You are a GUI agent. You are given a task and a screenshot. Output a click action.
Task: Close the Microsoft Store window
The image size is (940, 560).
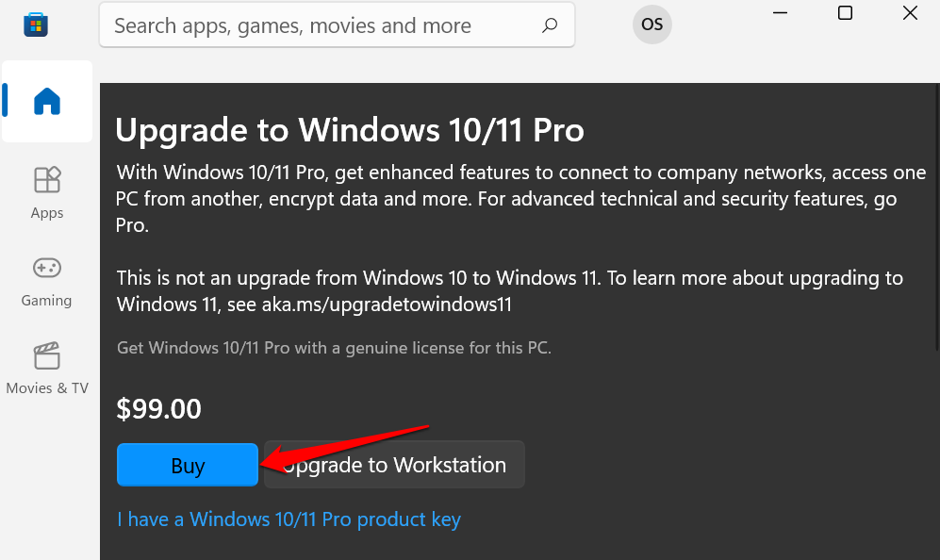[910, 12]
